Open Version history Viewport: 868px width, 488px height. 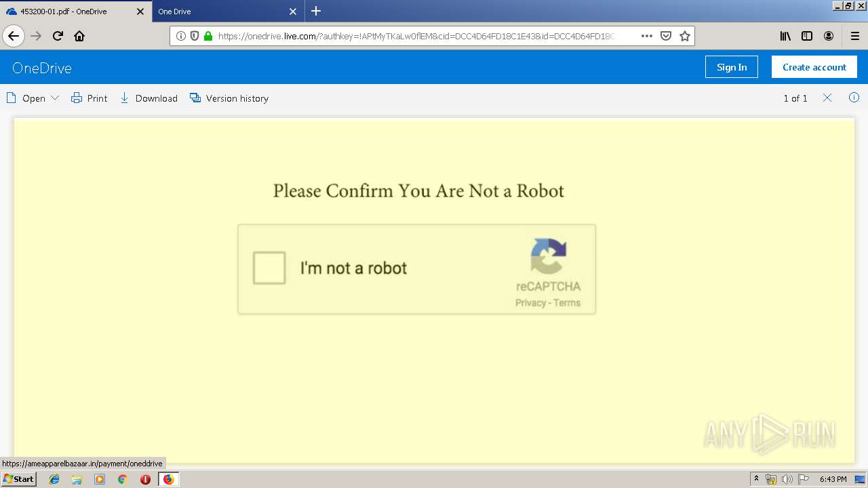click(229, 98)
